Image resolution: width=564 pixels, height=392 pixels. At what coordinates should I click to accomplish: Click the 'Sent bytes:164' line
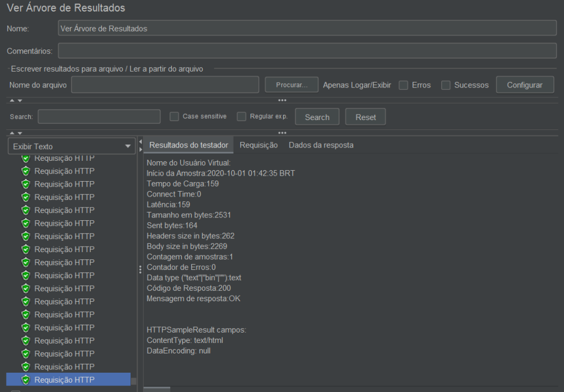click(172, 226)
